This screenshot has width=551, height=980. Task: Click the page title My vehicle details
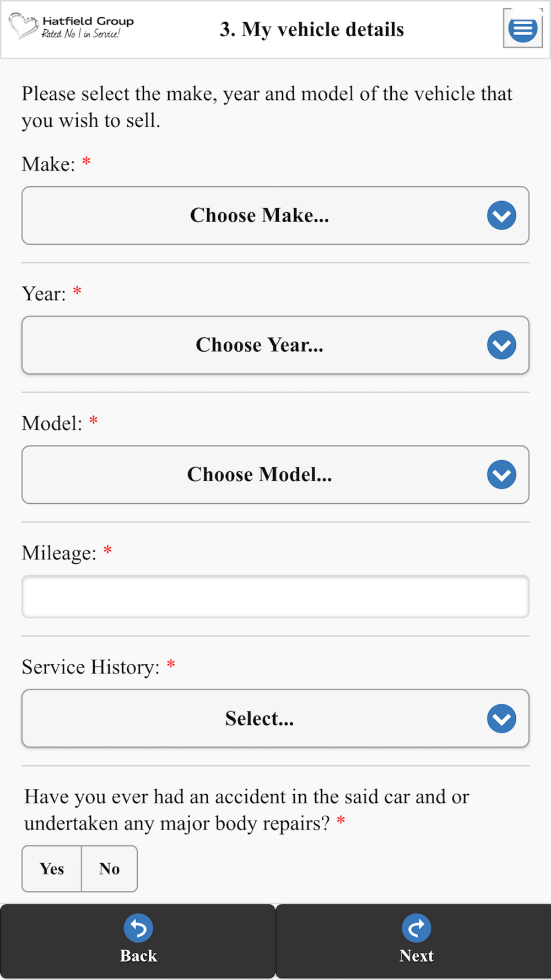coord(312,29)
